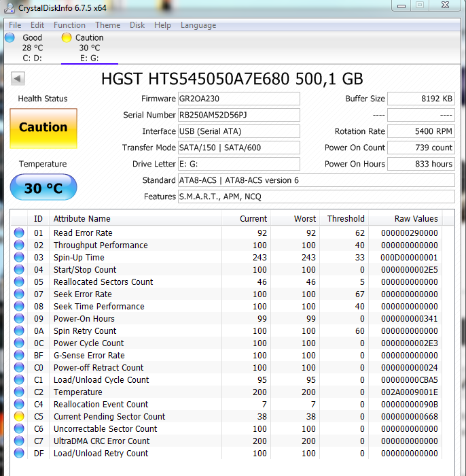Click the Power On Hours value 833 hours
The height and width of the screenshot is (476, 466).
tap(421, 164)
